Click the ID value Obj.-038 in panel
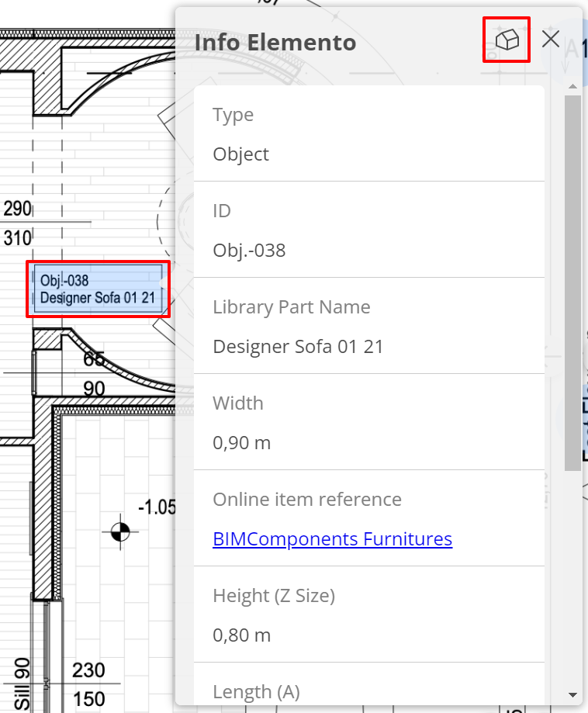The height and width of the screenshot is (713, 588). tap(249, 251)
